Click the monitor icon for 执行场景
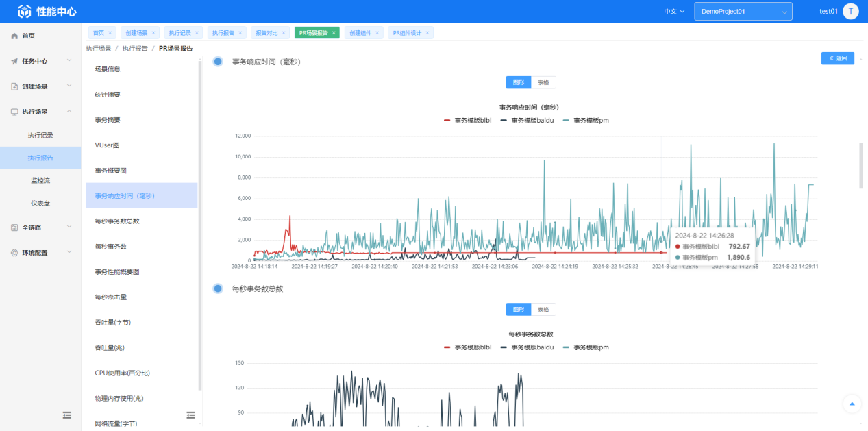The height and width of the screenshot is (431, 868). [14, 112]
